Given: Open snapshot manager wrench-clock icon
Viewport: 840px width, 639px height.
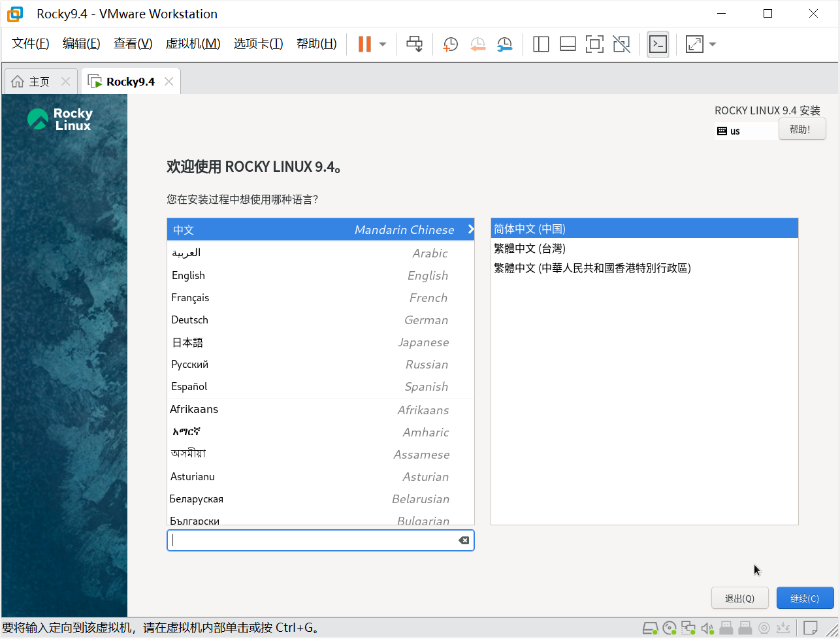Looking at the screenshot, I should 504,44.
